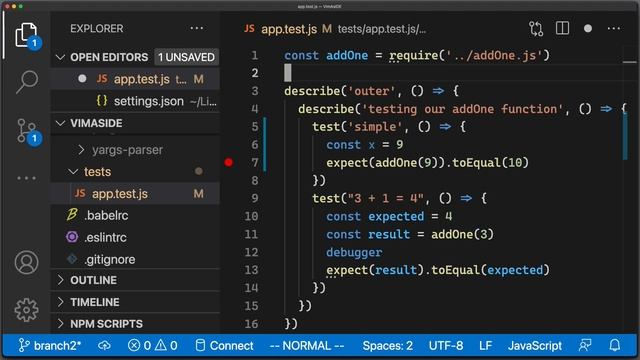The width and height of the screenshot is (640, 360).
Task: Change the JavaScript language mode
Action: (x=535, y=346)
